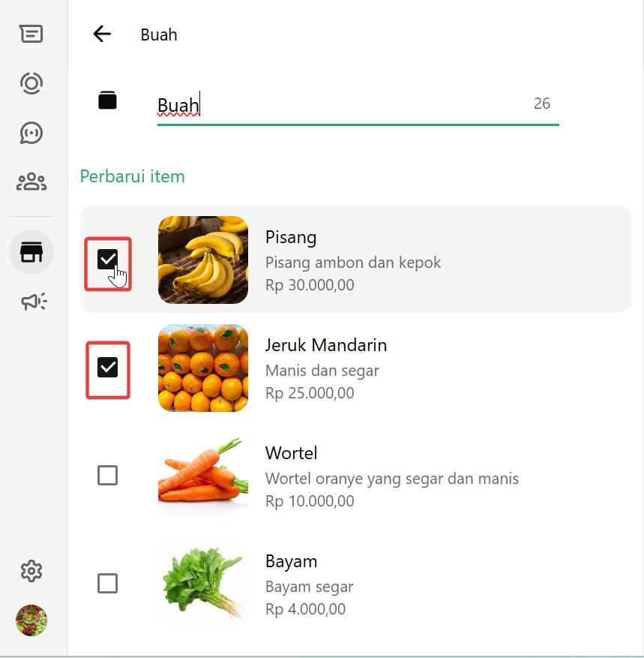The height and width of the screenshot is (658, 644).
Task: Uncheck the Pisang item checkbox
Action: (x=108, y=260)
